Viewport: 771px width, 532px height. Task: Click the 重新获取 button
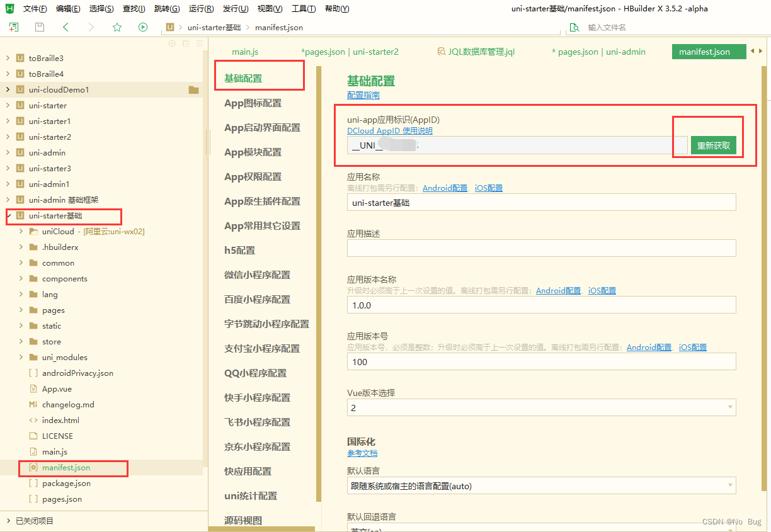(x=714, y=145)
